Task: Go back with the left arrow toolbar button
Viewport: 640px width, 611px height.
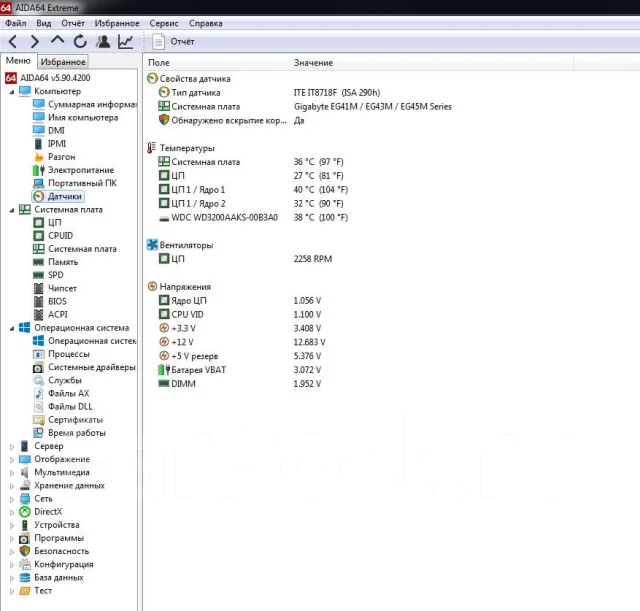Action: (x=13, y=41)
